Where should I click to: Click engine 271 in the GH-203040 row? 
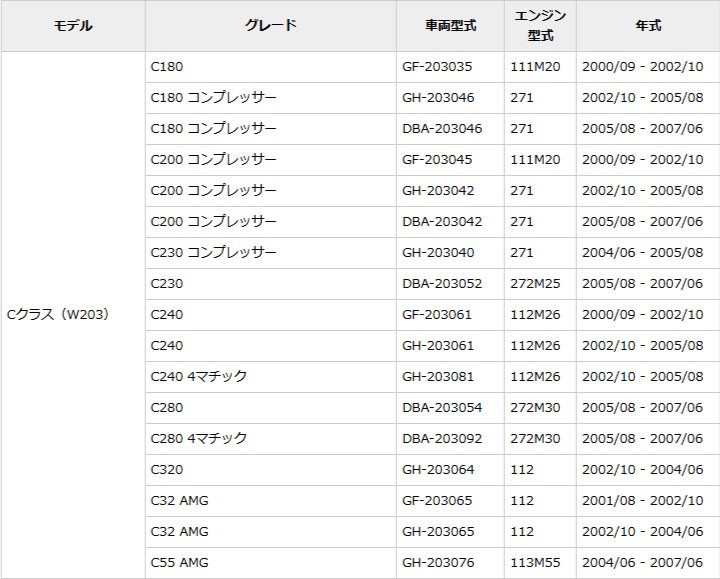coord(522,253)
